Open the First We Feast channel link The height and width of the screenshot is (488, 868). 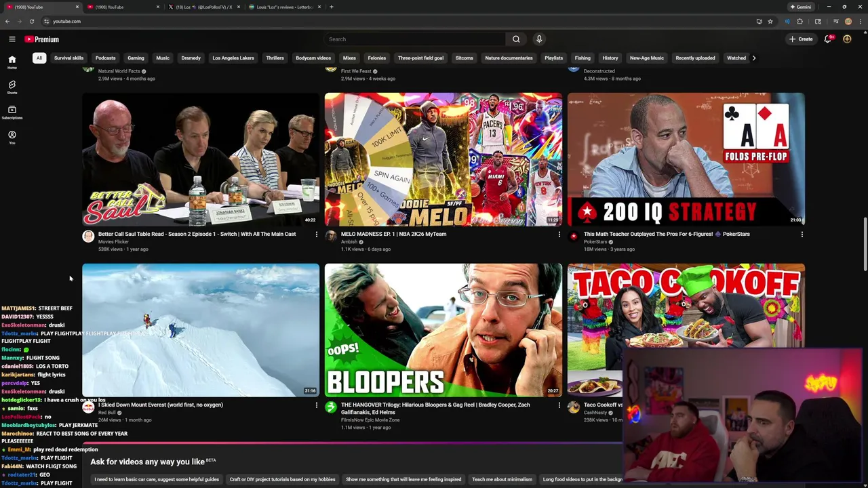[x=356, y=71]
